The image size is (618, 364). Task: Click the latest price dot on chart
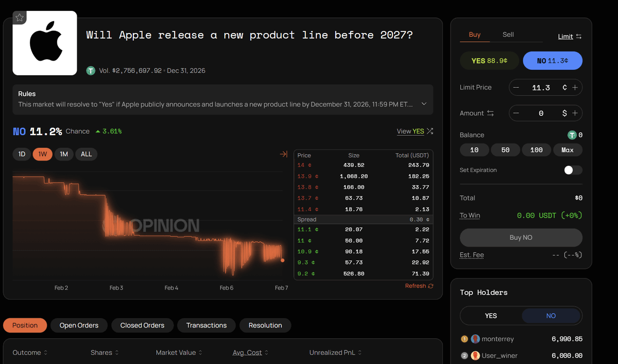pyautogui.click(x=282, y=260)
